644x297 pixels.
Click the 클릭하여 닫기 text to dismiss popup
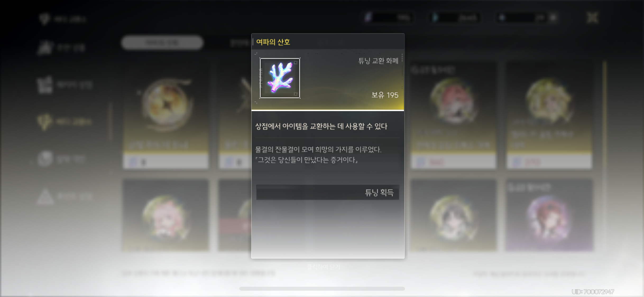coord(323,267)
